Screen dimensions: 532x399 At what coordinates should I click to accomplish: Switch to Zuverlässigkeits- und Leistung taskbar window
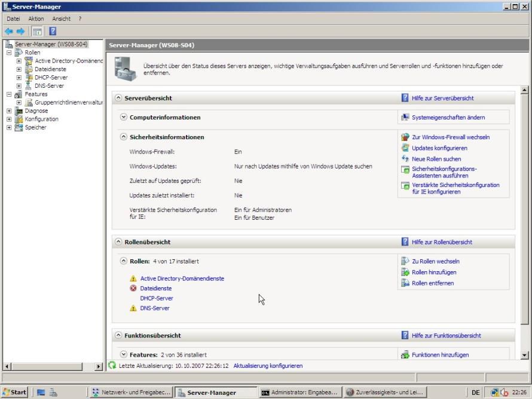385,392
